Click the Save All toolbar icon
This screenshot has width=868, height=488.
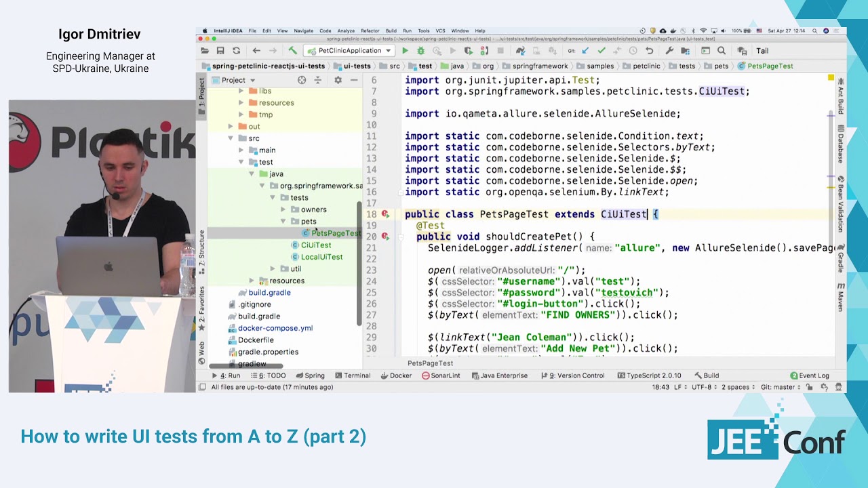[x=220, y=51]
